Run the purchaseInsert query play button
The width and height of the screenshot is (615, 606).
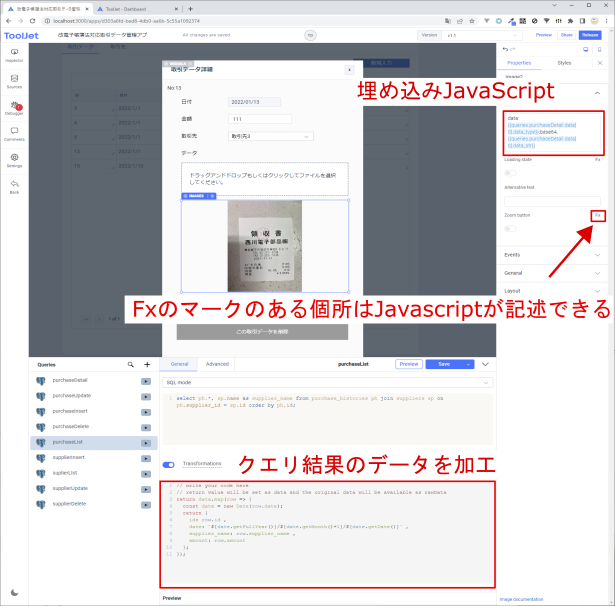click(x=146, y=412)
